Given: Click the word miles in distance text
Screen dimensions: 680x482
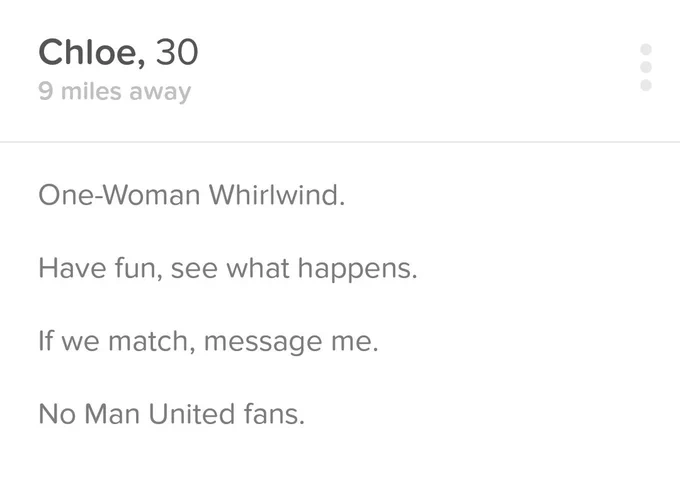Looking at the screenshot, I should (91, 91).
